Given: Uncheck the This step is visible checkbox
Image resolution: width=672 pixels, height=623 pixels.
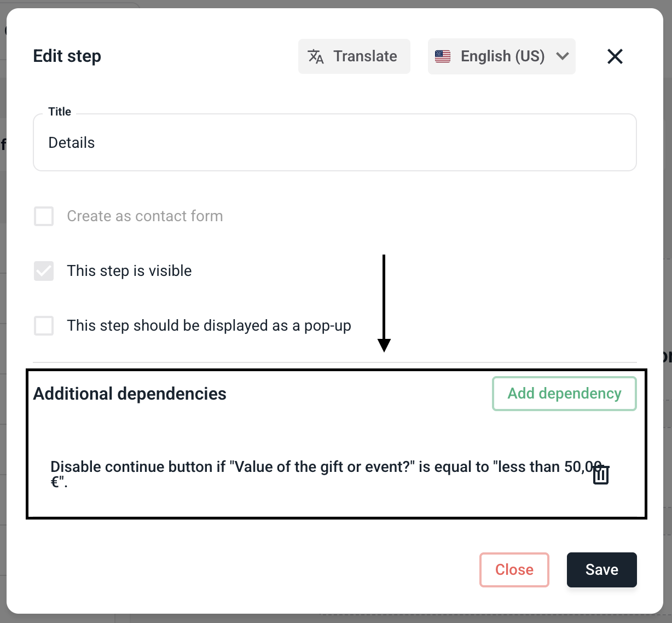Looking at the screenshot, I should tap(44, 271).
